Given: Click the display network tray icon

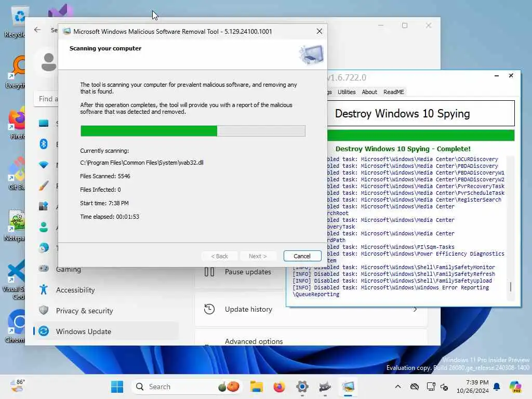Looking at the screenshot, I should [x=431, y=387].
